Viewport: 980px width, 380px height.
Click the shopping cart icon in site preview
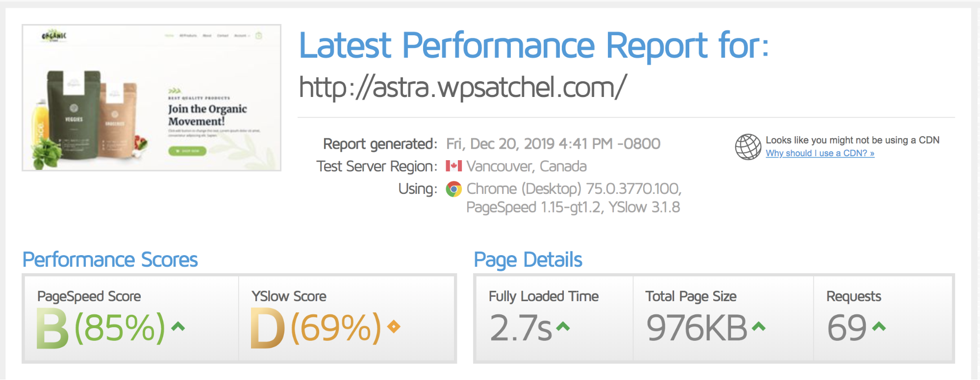(258, 36)
